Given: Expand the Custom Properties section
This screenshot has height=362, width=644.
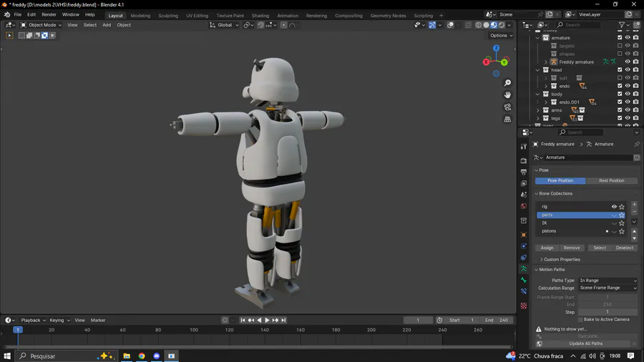Looking at the screenshot, I should [560, 260].
